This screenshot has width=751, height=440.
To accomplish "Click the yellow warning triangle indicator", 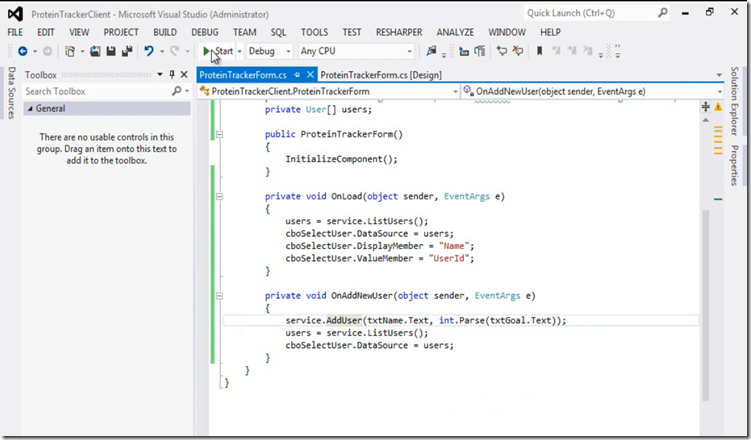I will [718, 107].
